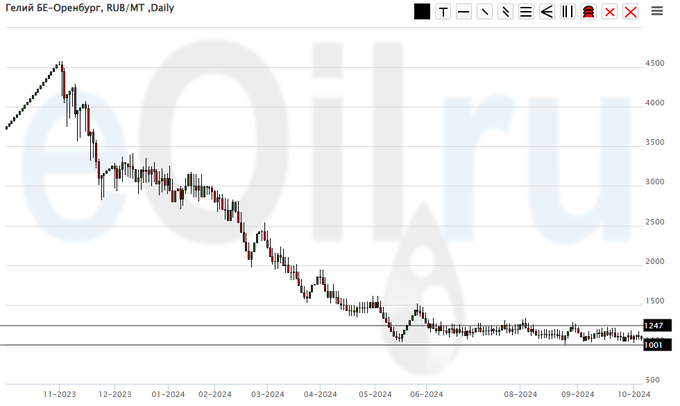The width and height of the screenshot is (680, 406).
Task: Click the 1001 price level label
Action: [x=654, y=345]
